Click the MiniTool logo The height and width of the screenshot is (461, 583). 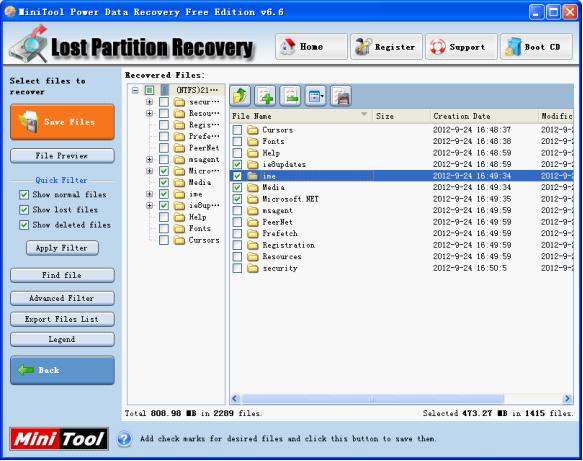pyautogui.click(x=59, y=439)
